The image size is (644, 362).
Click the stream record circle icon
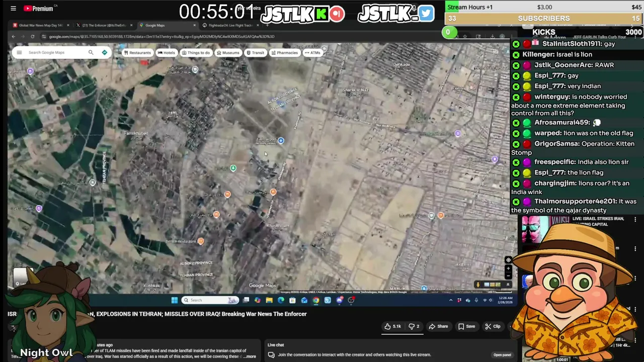(337, 14)
